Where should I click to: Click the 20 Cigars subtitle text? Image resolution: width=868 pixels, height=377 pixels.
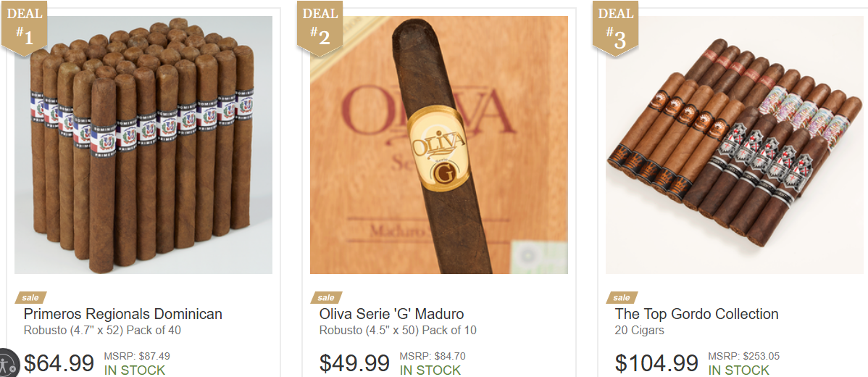point(639,331)
